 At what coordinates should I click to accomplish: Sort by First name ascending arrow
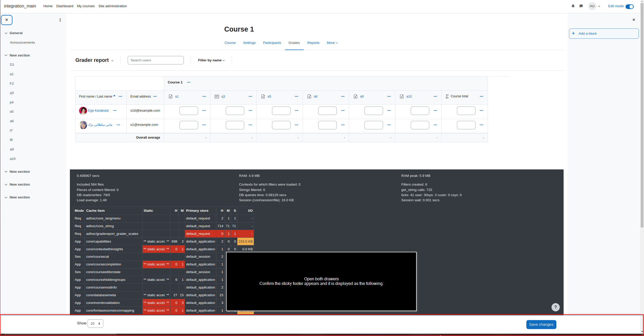pos(114,96)
